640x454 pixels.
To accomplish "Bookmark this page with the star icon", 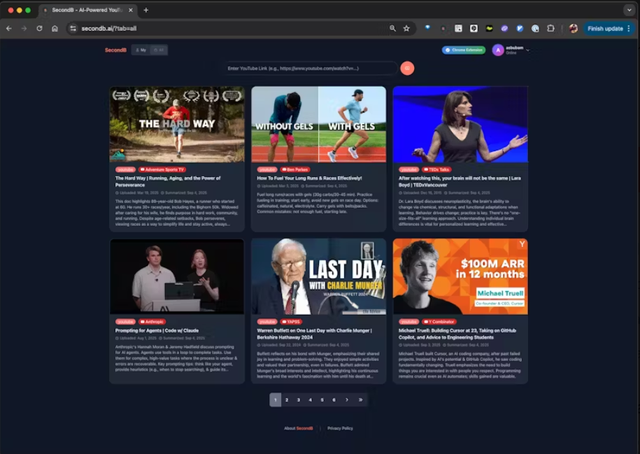I will tap(407, 29).
